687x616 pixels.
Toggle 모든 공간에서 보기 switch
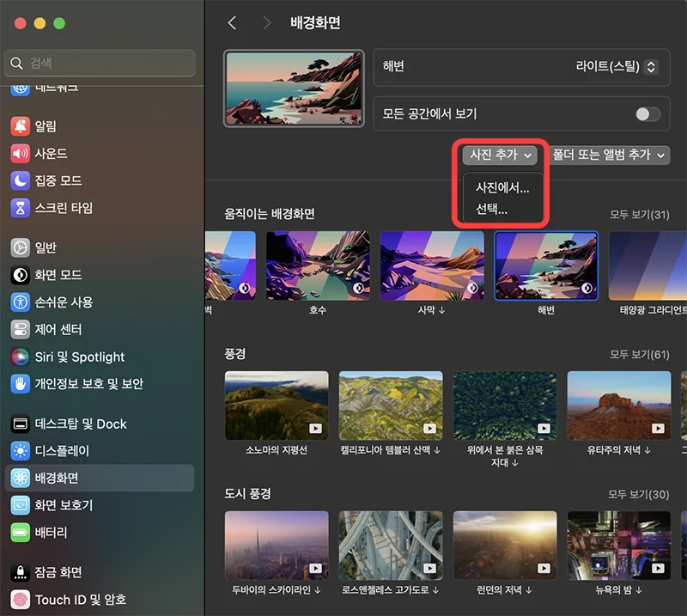[648, 114]
